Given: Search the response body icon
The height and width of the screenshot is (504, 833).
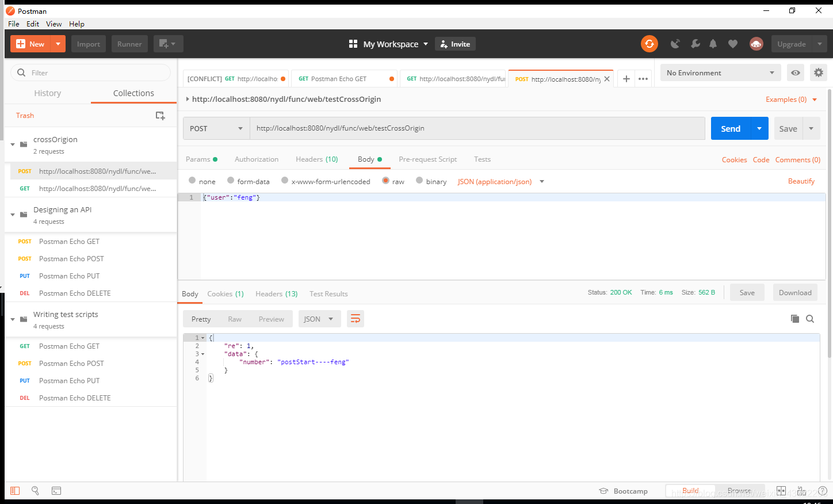Looking at the screenshot, I should (810, 319).
